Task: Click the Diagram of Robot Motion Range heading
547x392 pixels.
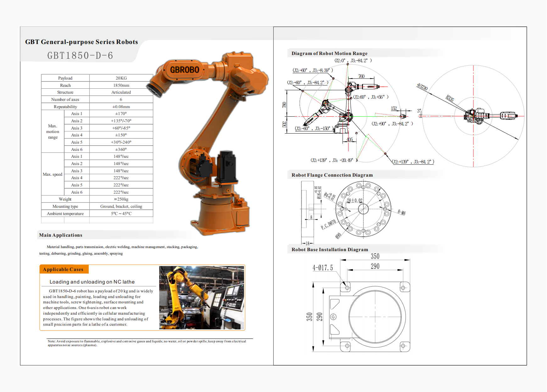Action: pos(329,53)
